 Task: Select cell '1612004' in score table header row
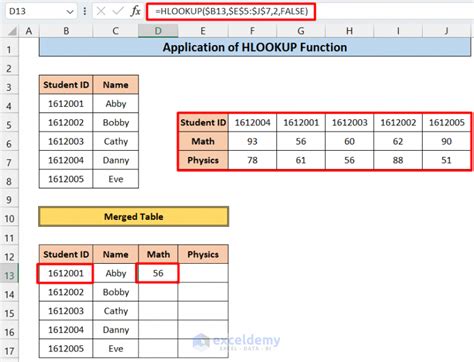(x=252, y=123)
